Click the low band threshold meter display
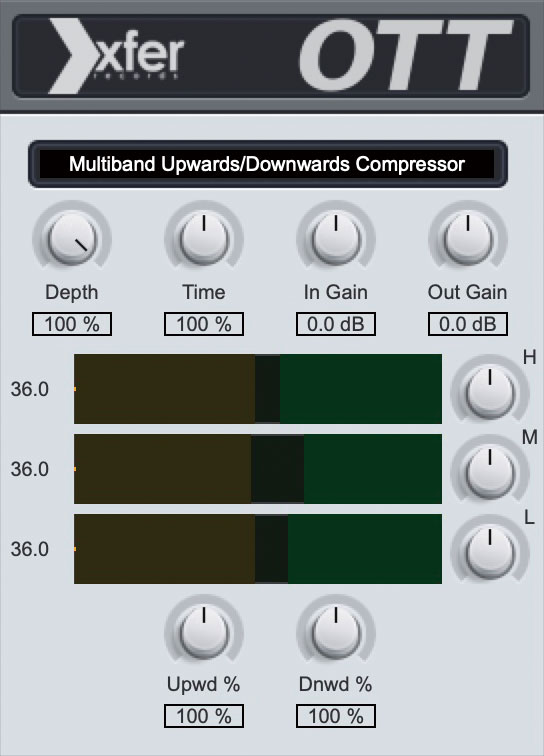This screenshot has width=544, height=756. pos(258,549)
